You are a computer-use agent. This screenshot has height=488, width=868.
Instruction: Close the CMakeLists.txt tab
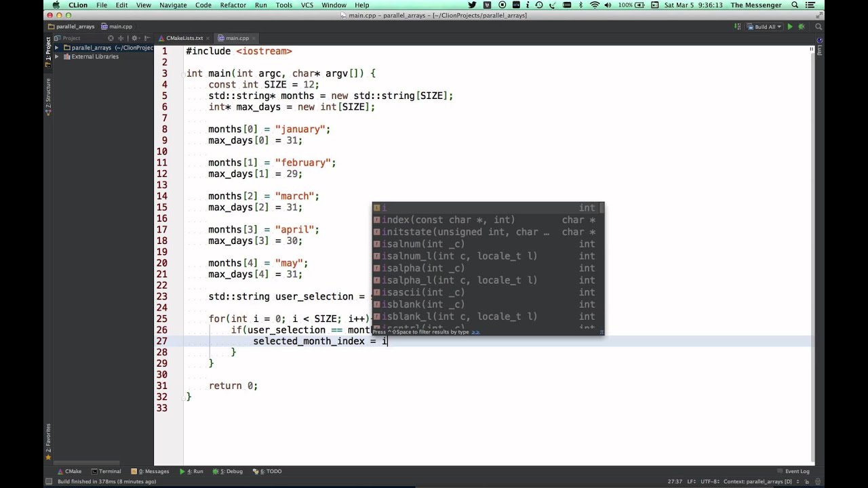pos(208,38)
